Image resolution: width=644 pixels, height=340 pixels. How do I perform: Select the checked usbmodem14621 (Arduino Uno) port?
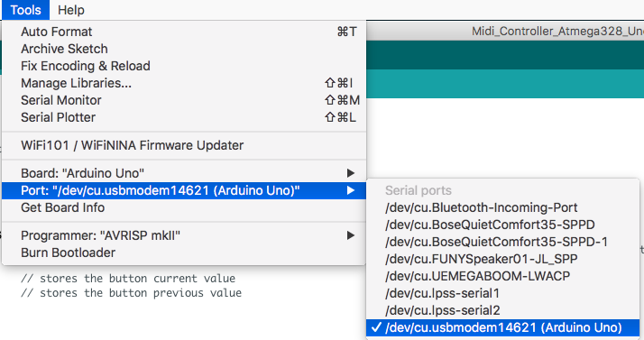502,327
